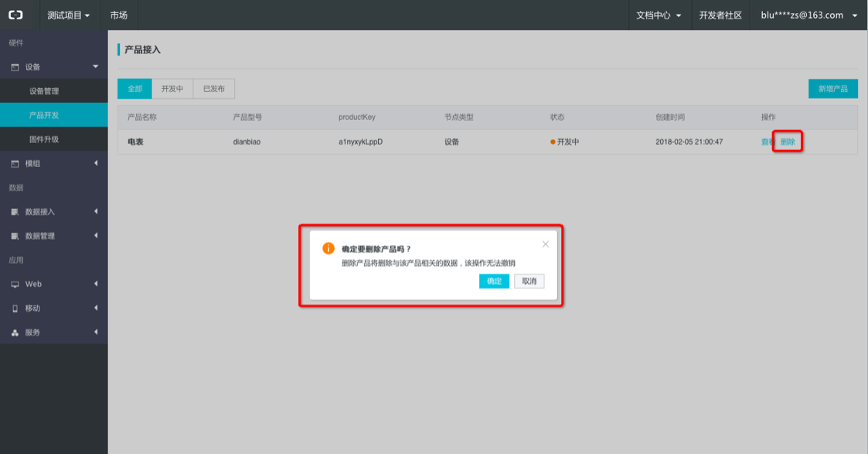Expand the 服务 section arrow
Viewport: 868px width, 454px height.
point(96,332)
